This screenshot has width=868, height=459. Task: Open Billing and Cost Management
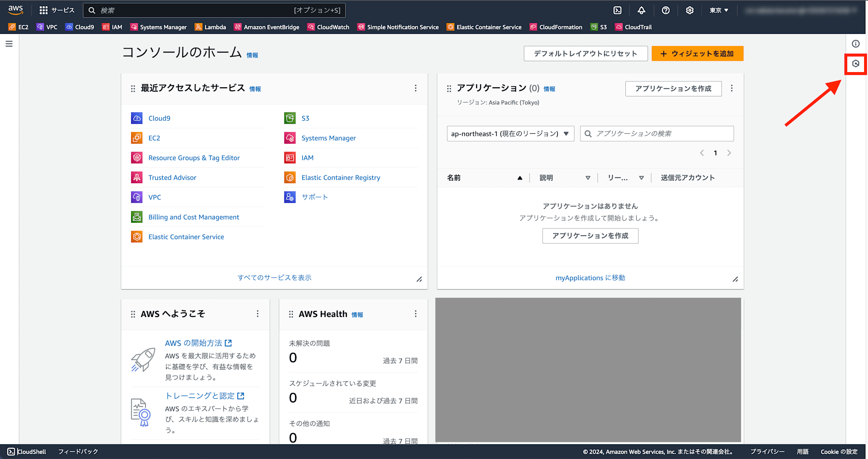pyautogui.click(x=194, y=217)
